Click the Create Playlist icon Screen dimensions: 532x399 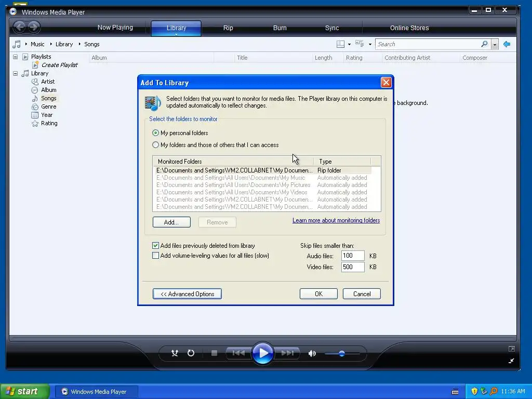click(35, 65)
